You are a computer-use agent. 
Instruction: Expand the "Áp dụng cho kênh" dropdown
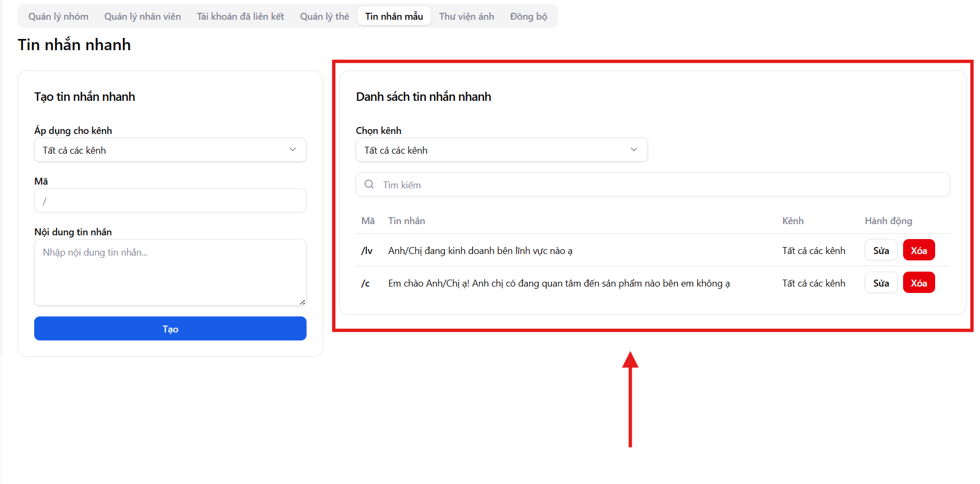coord(170,150)
